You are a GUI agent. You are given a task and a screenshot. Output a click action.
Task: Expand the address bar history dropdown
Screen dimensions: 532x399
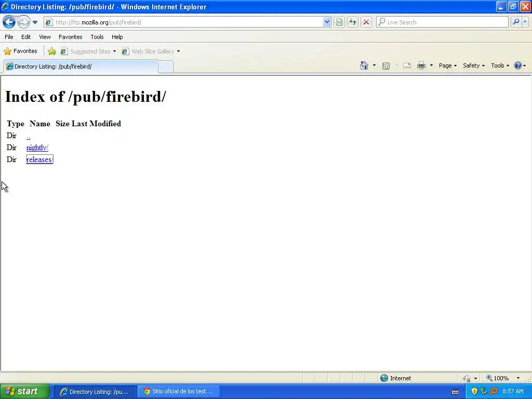coord(327,22)
